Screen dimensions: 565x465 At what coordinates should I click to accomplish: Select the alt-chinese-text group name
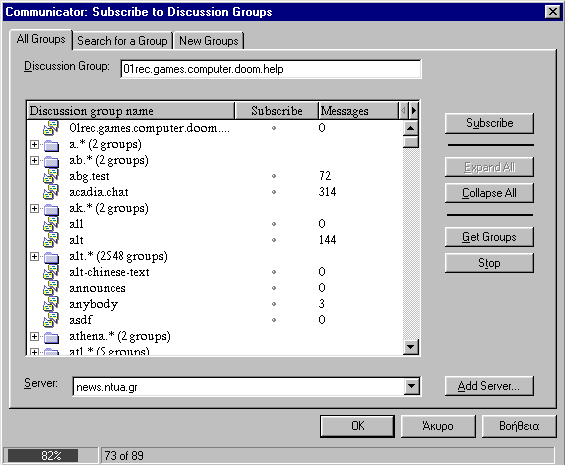pos(109,272)
